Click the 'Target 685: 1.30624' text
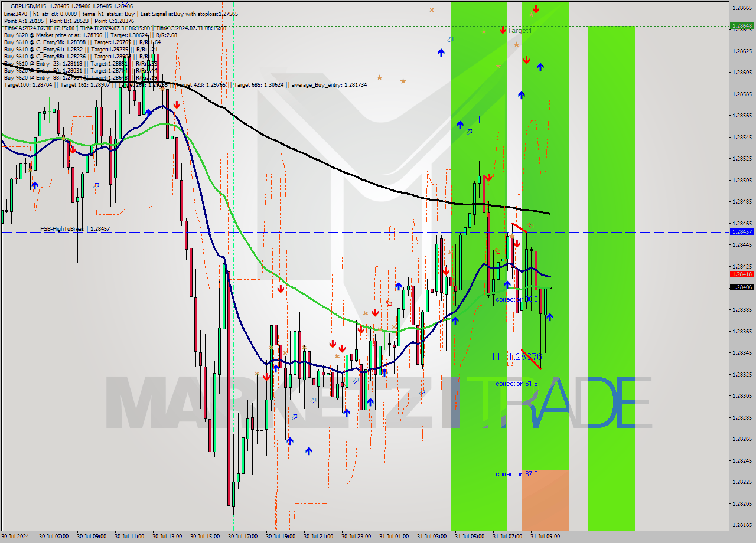This screenshot has height=543, width=756. (x=259, y=84)
